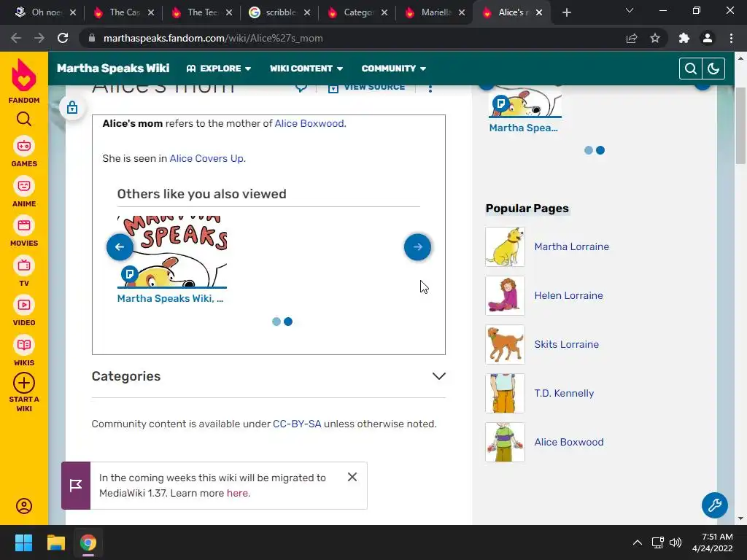Click the wrench admin tools button
This screenshot has height=560, width=747.
[715, 505]
